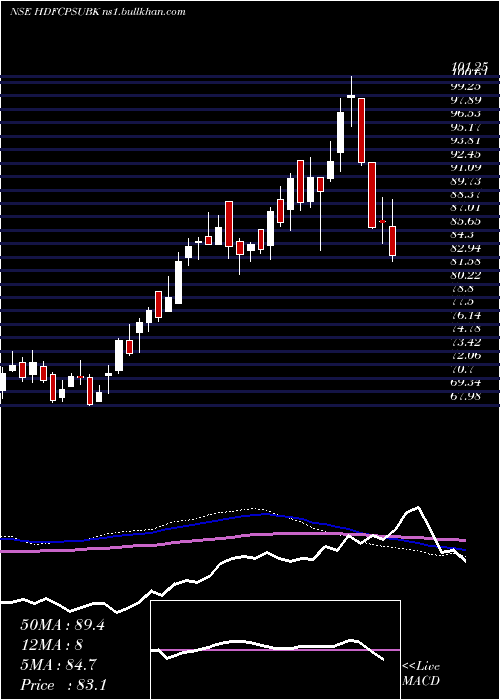Click the NSE HDFCPSUBK chart title
The image size is (500, 700).
[97, 12]
